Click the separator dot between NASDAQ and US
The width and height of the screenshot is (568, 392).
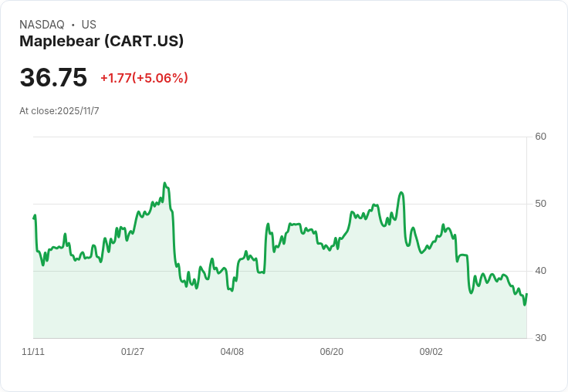click(x=73, y=25)
